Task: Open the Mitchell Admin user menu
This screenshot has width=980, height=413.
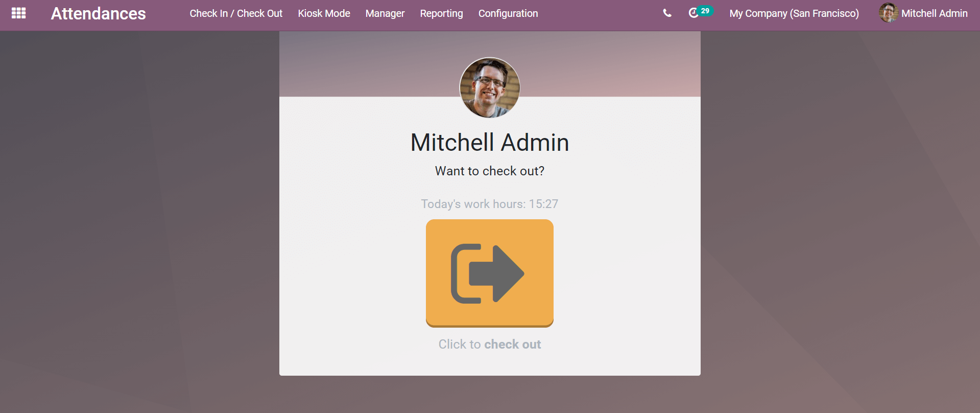Action: 923,13
